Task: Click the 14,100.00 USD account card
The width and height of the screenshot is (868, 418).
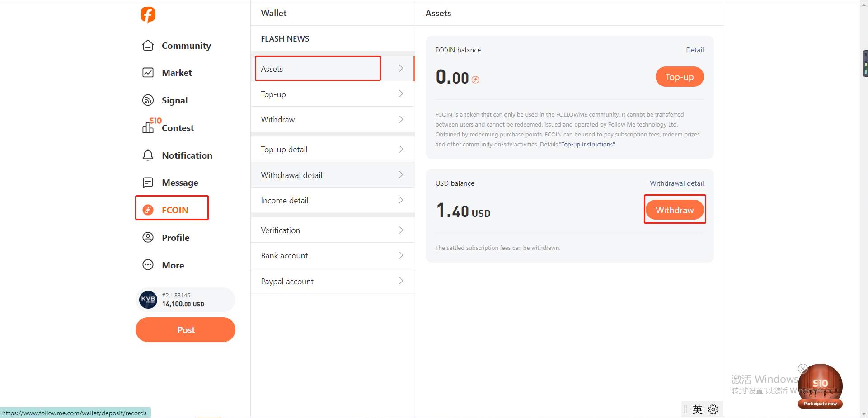Action: click(185, 300)
